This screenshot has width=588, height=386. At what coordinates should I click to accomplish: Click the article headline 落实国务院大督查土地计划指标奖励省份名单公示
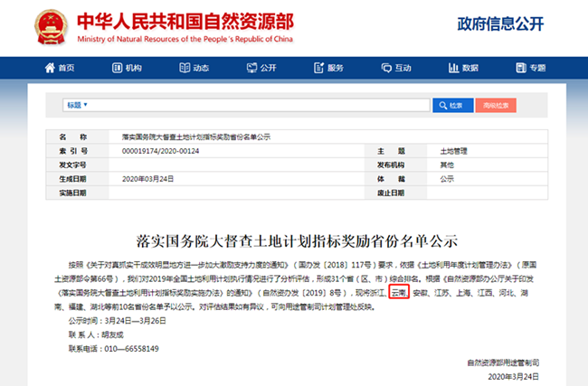click(293, 241)
